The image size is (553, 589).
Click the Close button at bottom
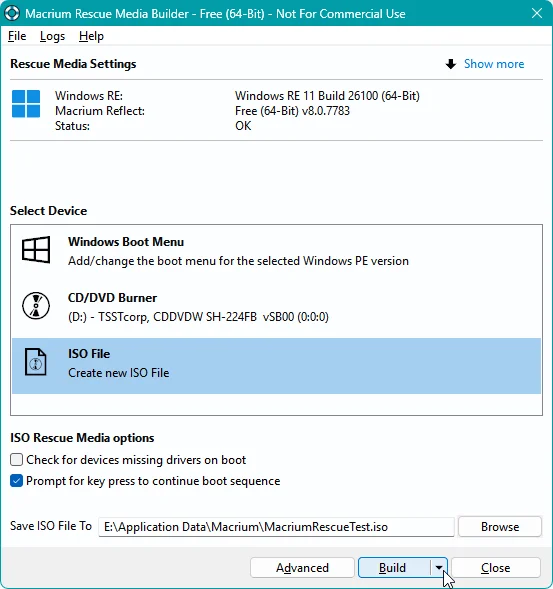pyautogui.click(x=496, y=568)
